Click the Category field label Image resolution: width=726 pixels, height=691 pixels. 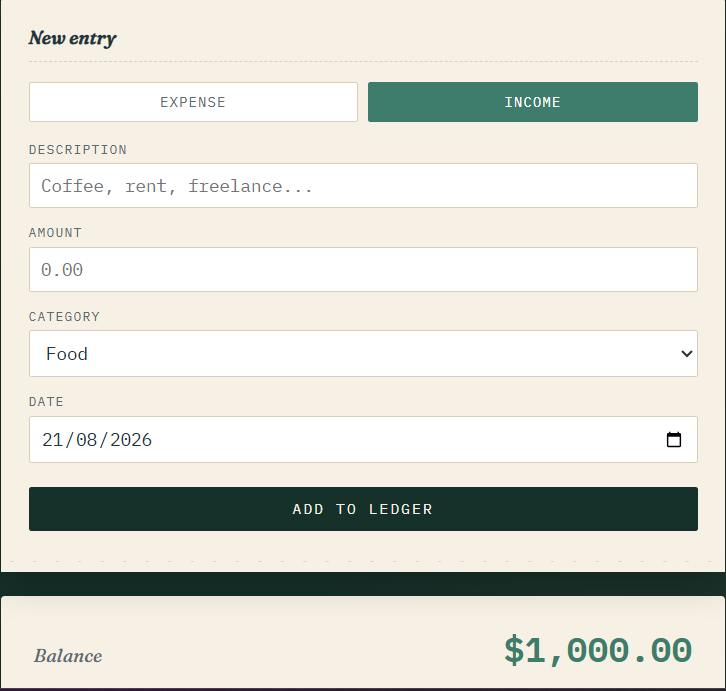(x=64, y=317)
